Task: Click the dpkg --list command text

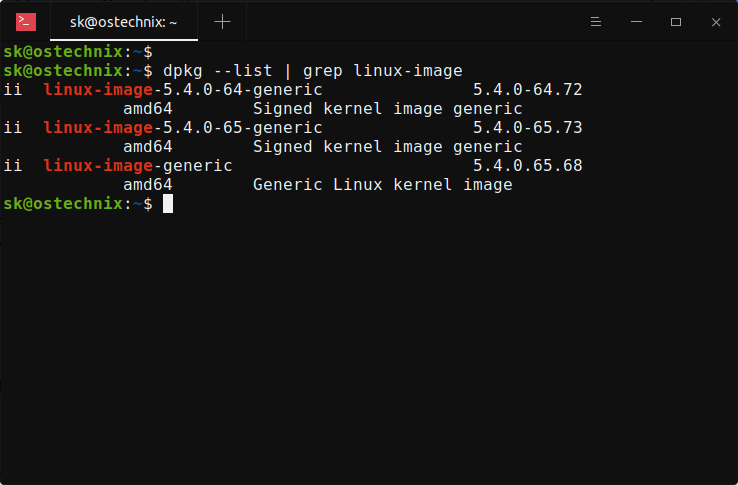Action: 217,71
